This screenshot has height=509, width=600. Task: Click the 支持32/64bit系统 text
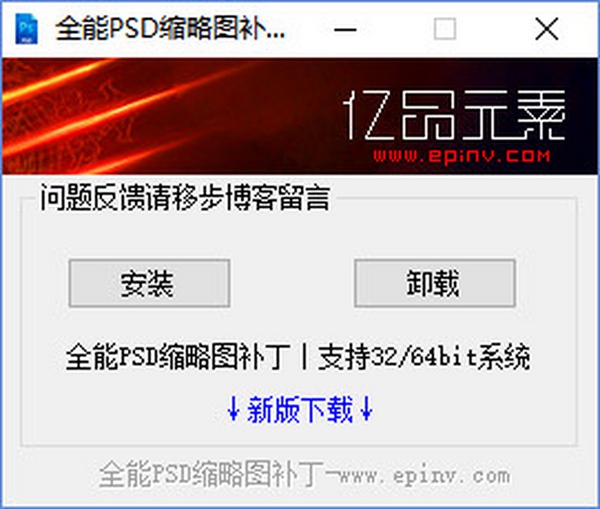(424, 357)
